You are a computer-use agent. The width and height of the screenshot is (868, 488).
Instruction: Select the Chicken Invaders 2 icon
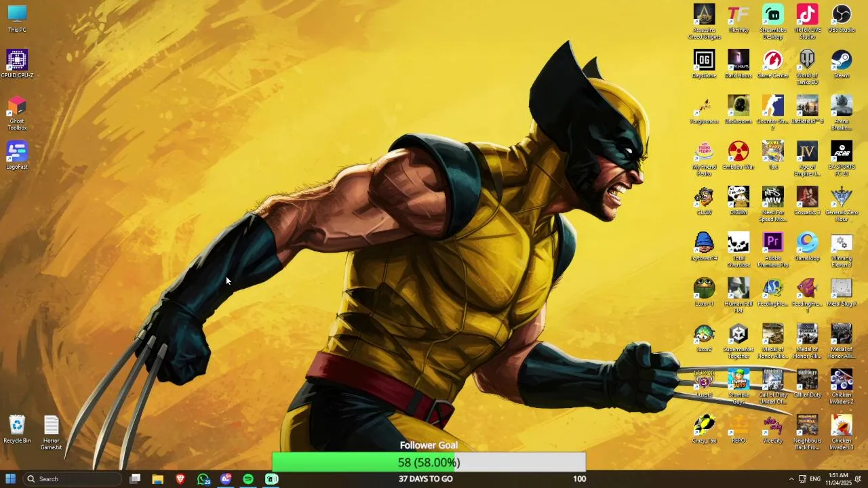[x=842, y=386]
